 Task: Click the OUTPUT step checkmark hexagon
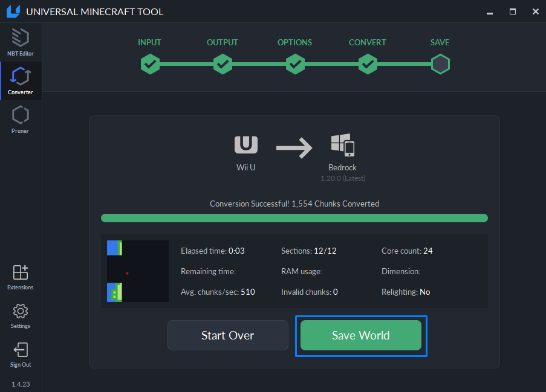[x=223, y=64]
